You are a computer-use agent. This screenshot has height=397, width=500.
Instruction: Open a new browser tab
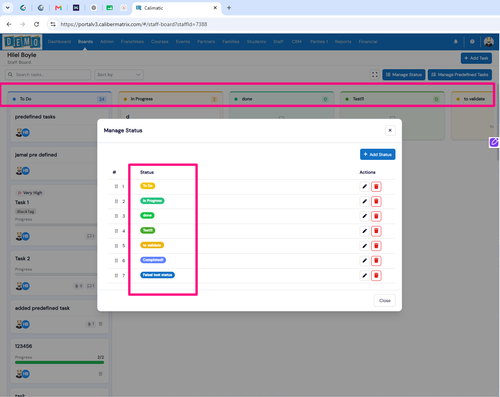[229, 8]
